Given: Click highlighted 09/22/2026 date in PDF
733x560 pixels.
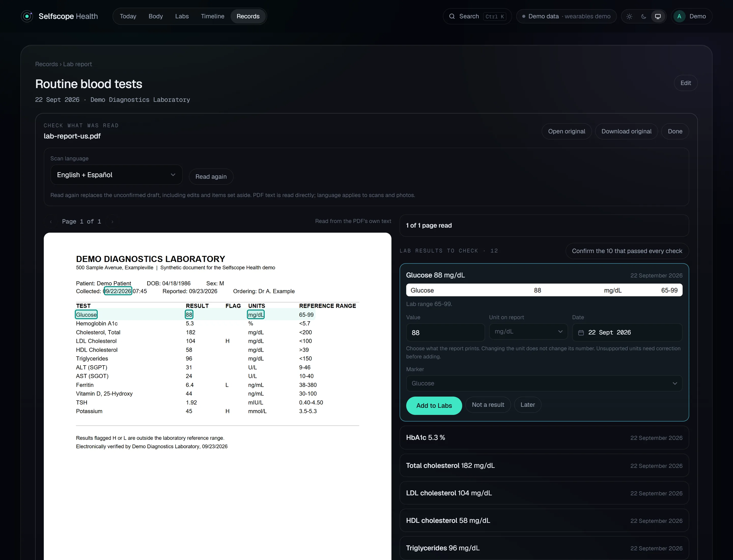Looking at the screenshot, I should 118,291.
